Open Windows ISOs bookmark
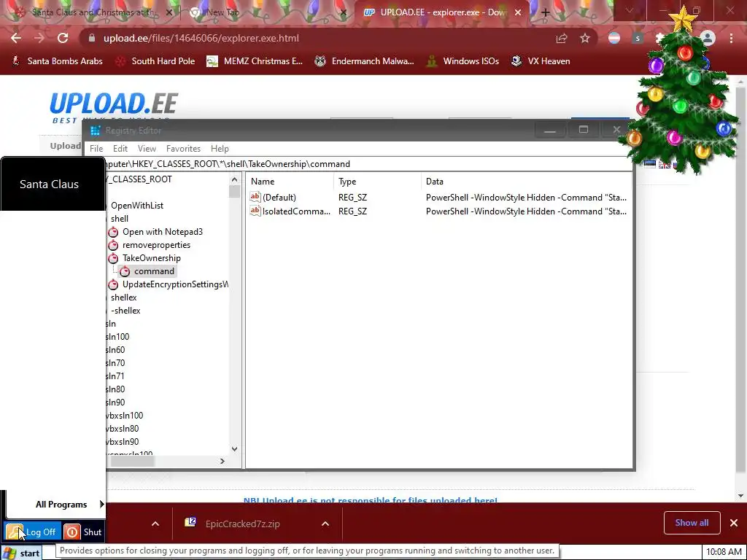 [462, 61]
